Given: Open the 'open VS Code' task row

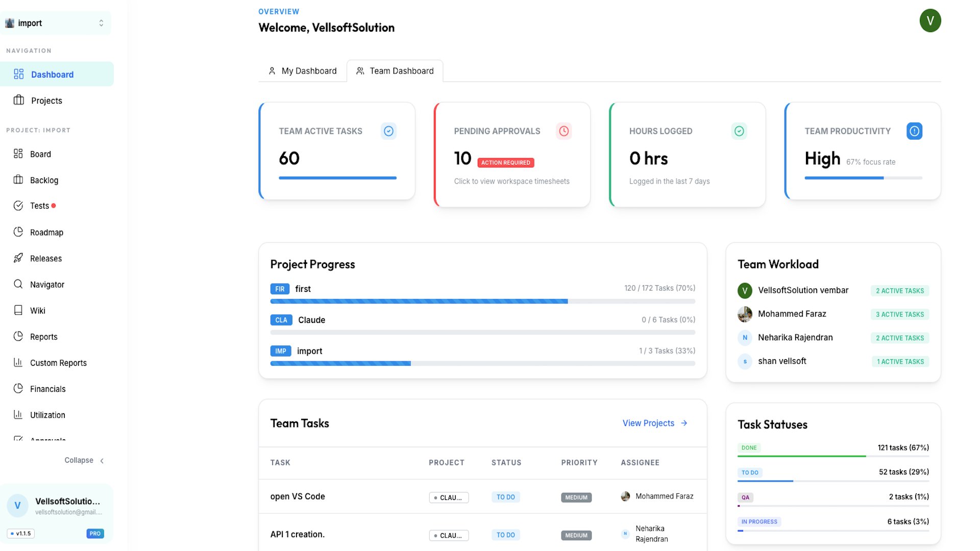Looking at the screenshot, I should click(x=482, y=496).
